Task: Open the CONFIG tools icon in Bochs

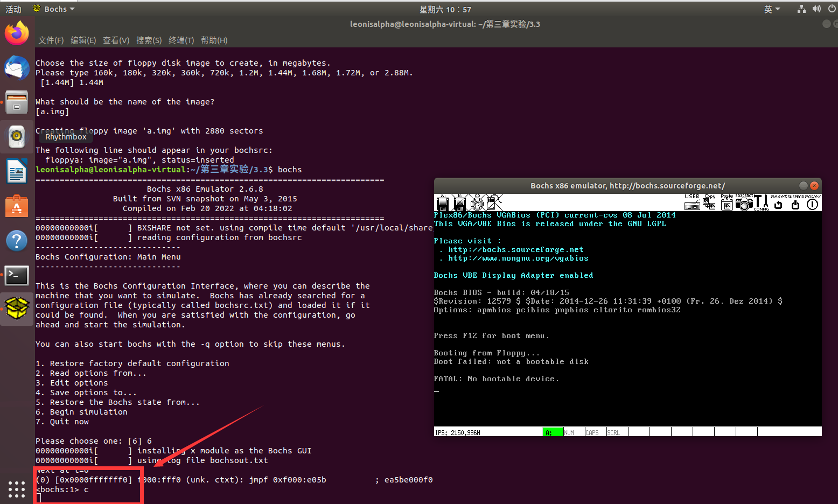Action: pos(762,202)
